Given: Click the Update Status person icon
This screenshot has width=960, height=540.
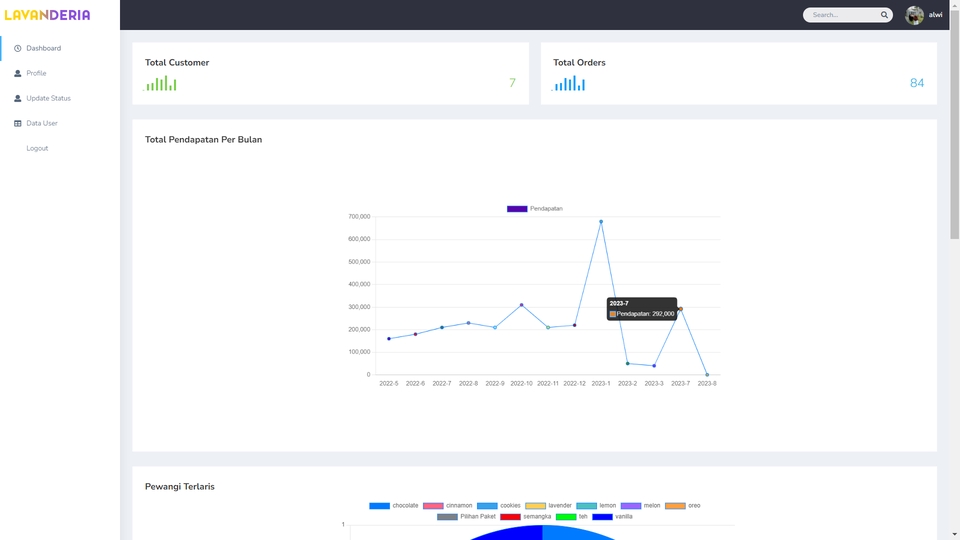Looking at the screenshot, I should click(18, 99).
